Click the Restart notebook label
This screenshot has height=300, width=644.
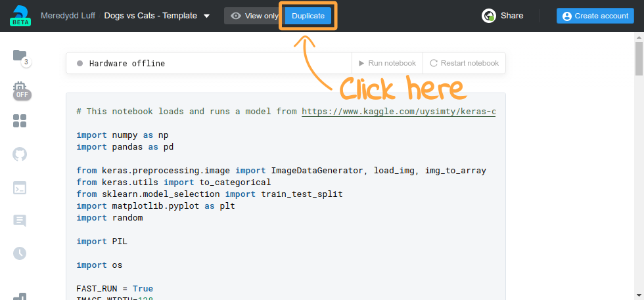coord(470,63)
